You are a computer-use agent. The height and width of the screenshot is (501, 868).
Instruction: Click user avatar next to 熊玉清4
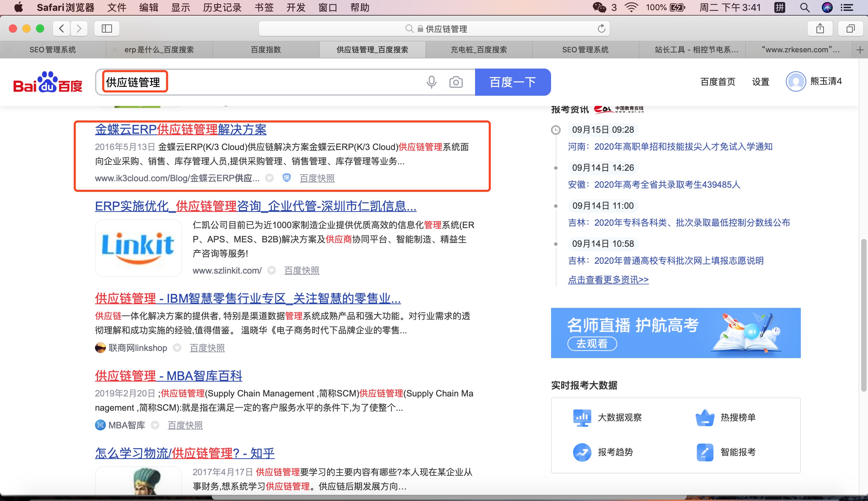point(795,81)
